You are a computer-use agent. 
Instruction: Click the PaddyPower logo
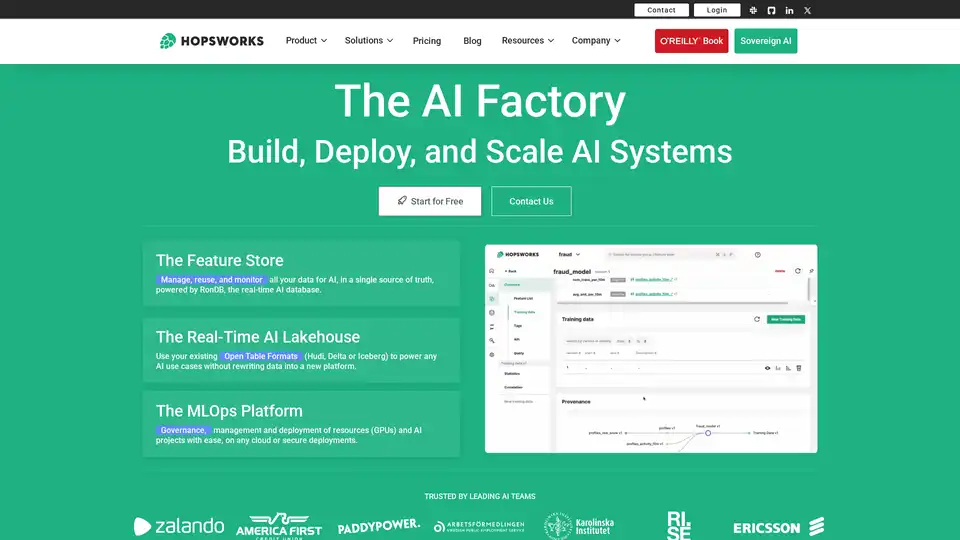coord(377,527)
